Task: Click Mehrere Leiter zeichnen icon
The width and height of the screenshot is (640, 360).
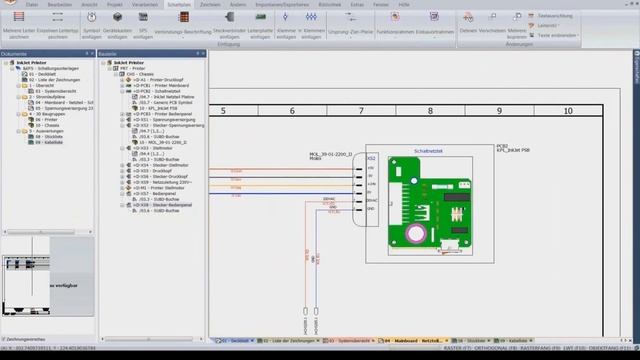Action: point(19,17)
